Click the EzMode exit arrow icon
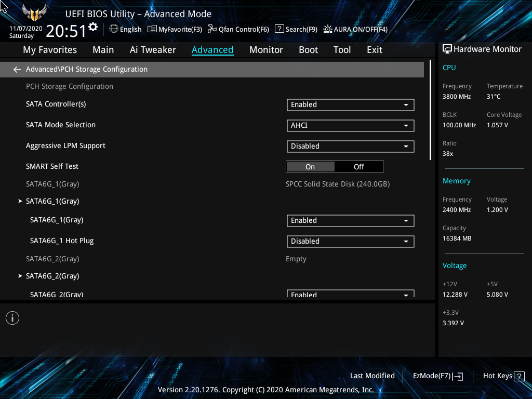 (x=458, y=376)
